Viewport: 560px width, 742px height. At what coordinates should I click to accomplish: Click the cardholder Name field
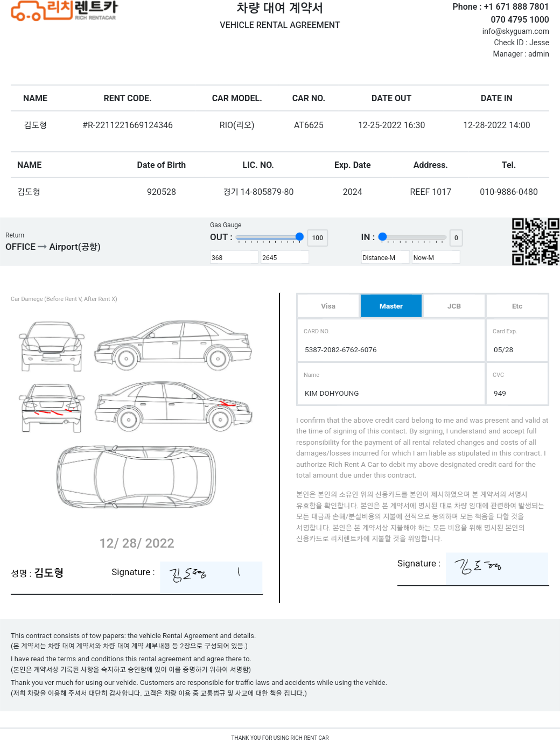(x=391, y=384)
